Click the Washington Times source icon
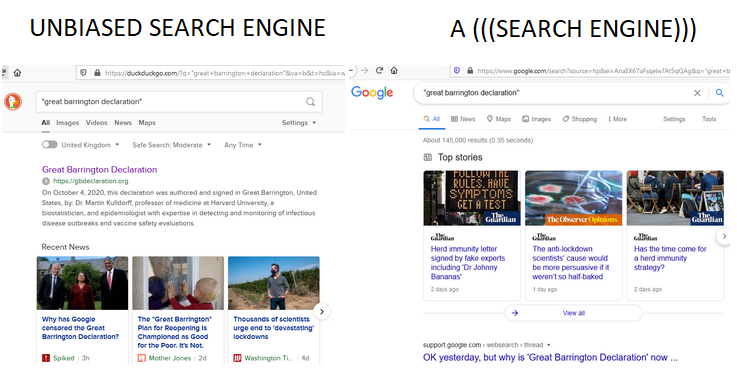 (237, 358)
